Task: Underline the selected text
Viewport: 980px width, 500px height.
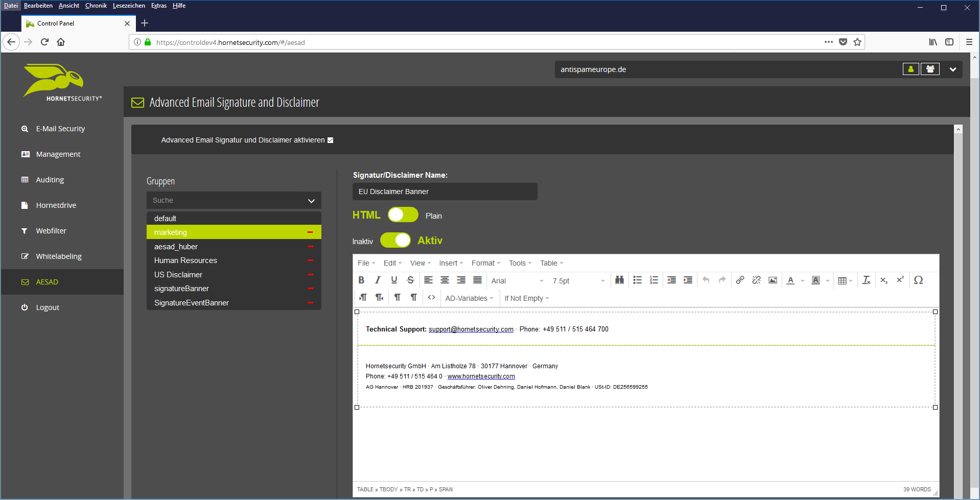Action: click(x=394, y=280)
